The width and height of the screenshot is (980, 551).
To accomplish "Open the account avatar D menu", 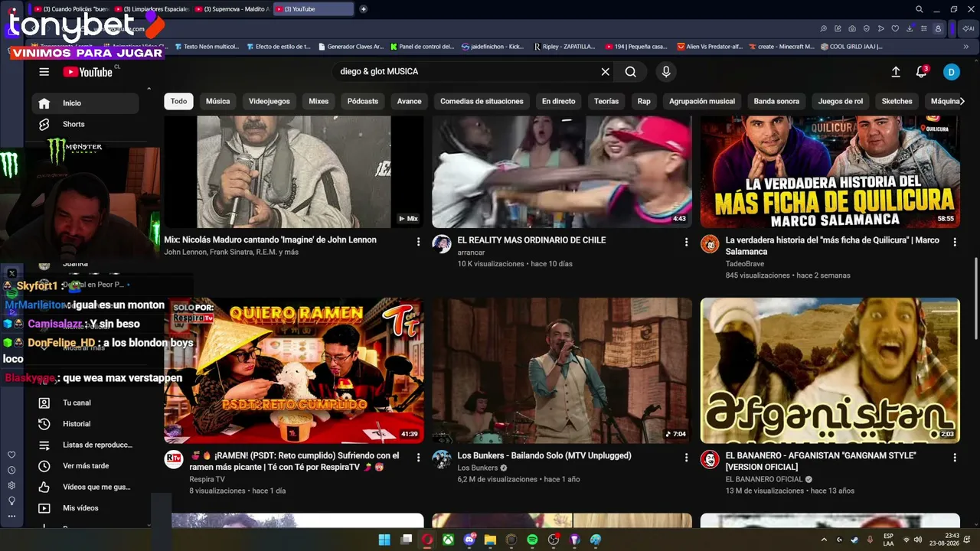I will point(951,72).
